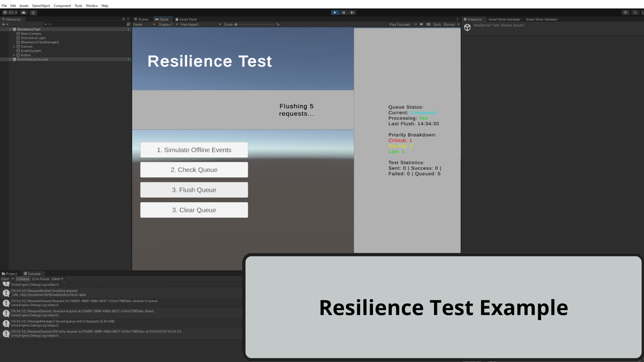Clear the Console log
Viewport: 644px width, 362px height.
point(5,279)
